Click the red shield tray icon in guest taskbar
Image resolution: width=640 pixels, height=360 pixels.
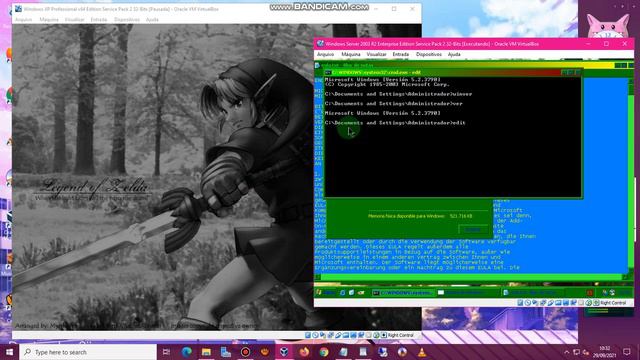point(590,293)
